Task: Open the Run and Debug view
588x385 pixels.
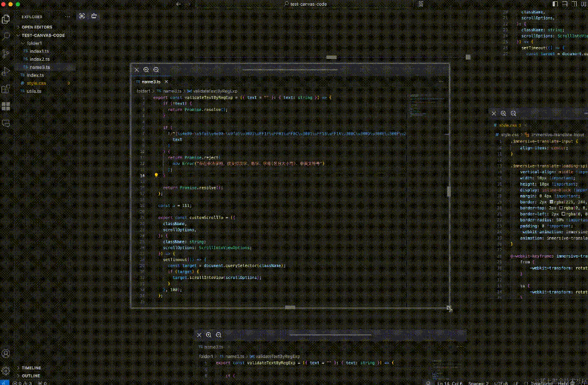Action: click(6, 71)
